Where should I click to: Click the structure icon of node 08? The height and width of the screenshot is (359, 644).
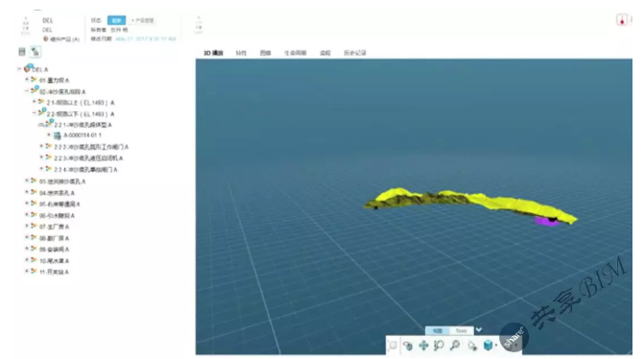click(x=34, y=237)
